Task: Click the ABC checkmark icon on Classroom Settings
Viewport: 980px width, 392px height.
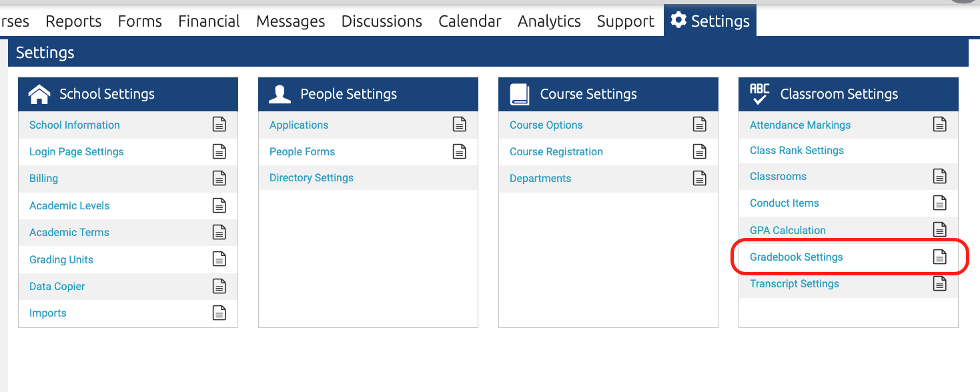Action: 761,93
